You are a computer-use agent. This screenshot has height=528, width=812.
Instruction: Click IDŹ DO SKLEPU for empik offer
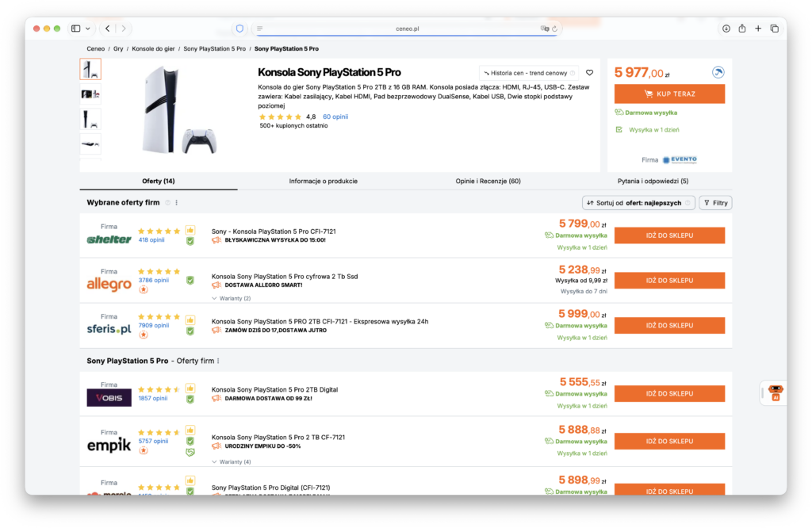point(669,442)
